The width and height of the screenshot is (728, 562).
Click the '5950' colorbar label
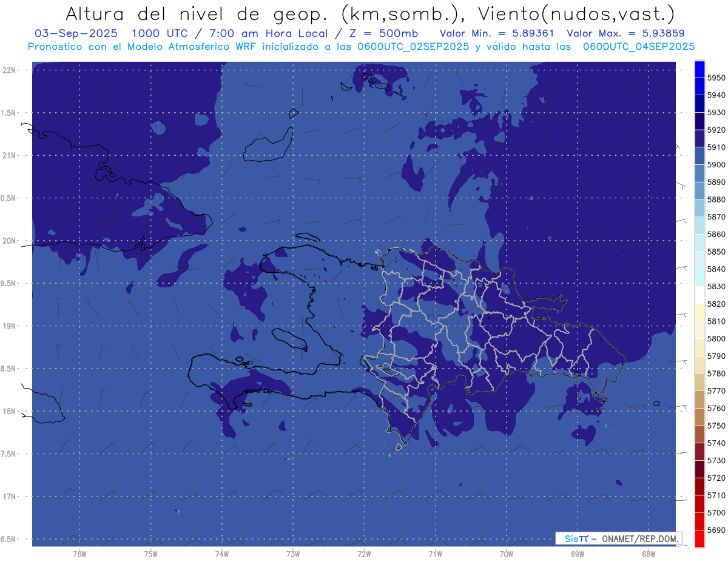[x=716, y=78]
